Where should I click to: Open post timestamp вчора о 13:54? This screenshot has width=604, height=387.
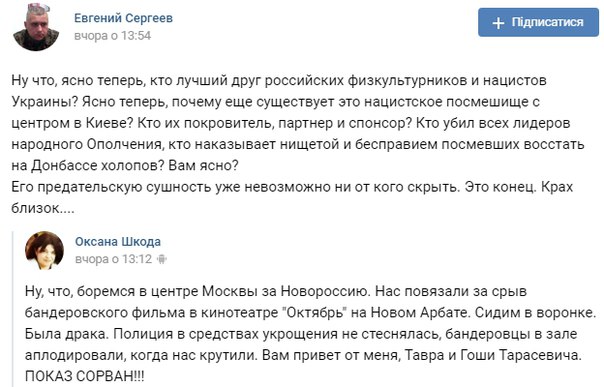pyautogui.click(x=112, y=36)
